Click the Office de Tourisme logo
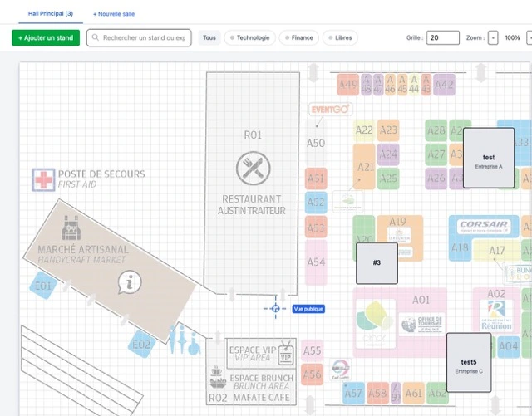Image resolution: width=532 pixels, height=416 pixels. [x=421, y=325]
